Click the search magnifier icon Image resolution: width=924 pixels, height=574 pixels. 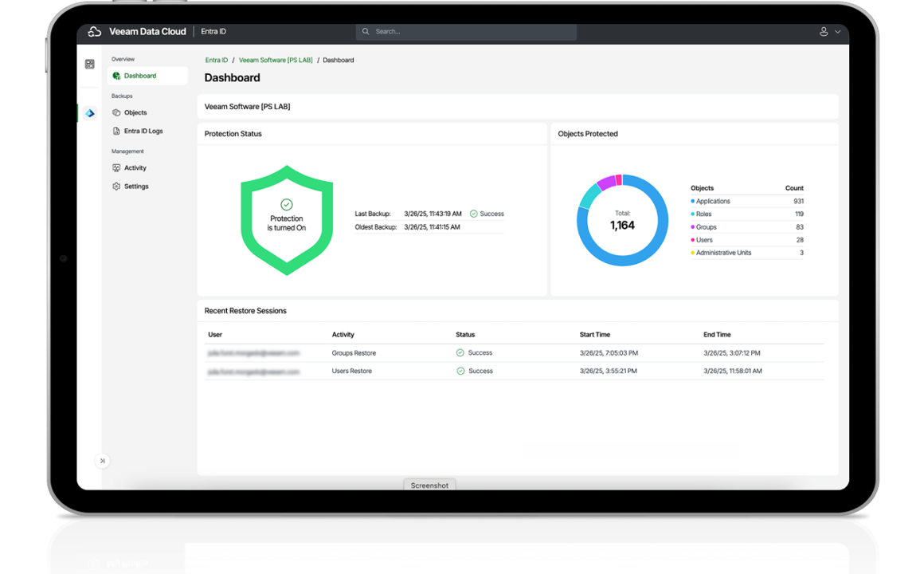[366, 31]
